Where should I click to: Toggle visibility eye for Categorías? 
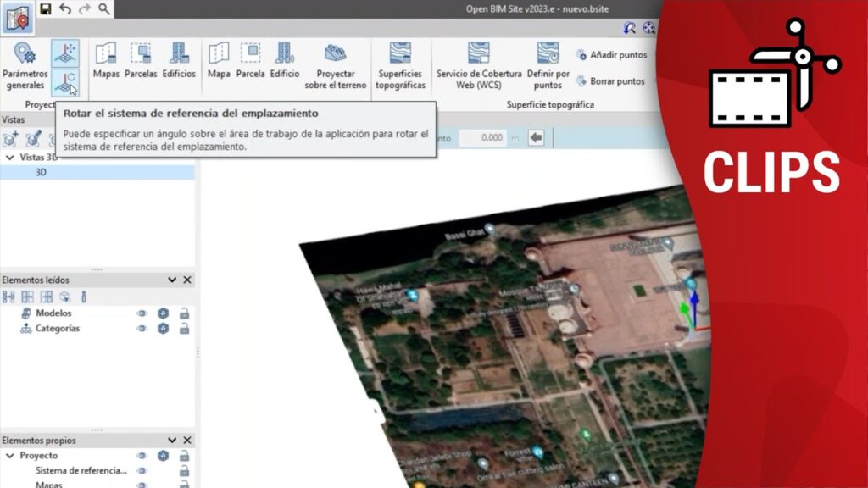142,329
